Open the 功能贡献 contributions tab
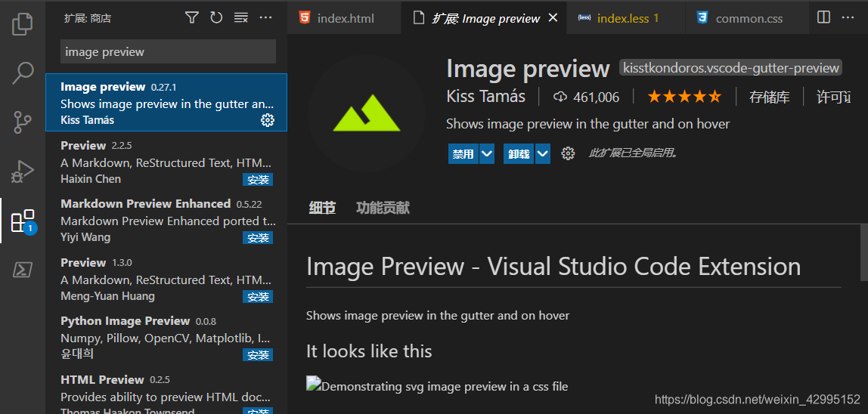The width and height of the screenshot is (868, 414). point(383,208)
